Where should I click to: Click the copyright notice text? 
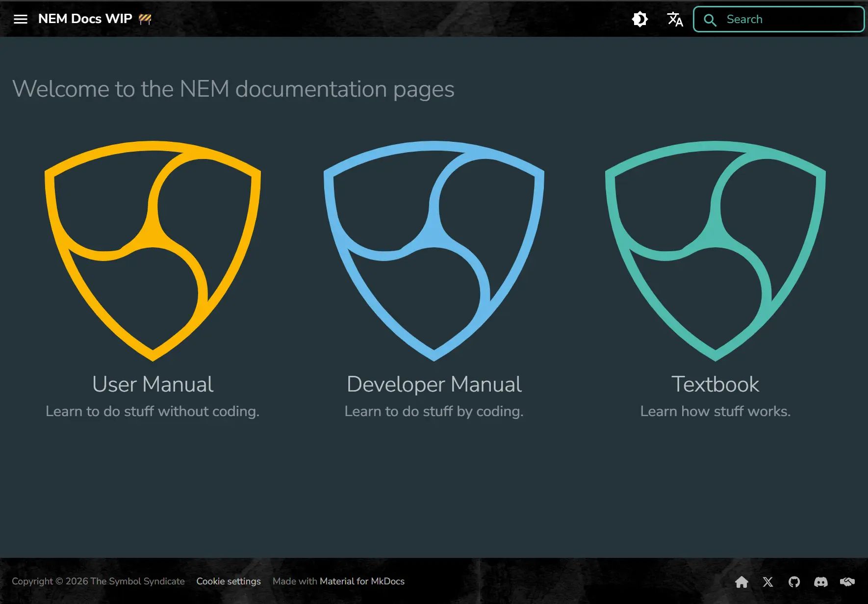pyautogui.click(x=98, y=581)
